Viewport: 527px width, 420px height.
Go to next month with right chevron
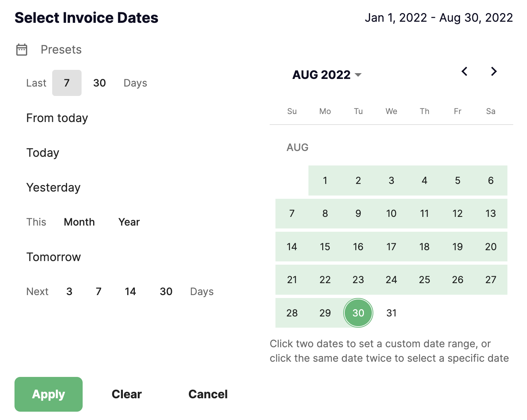click(x=493, y=71)
